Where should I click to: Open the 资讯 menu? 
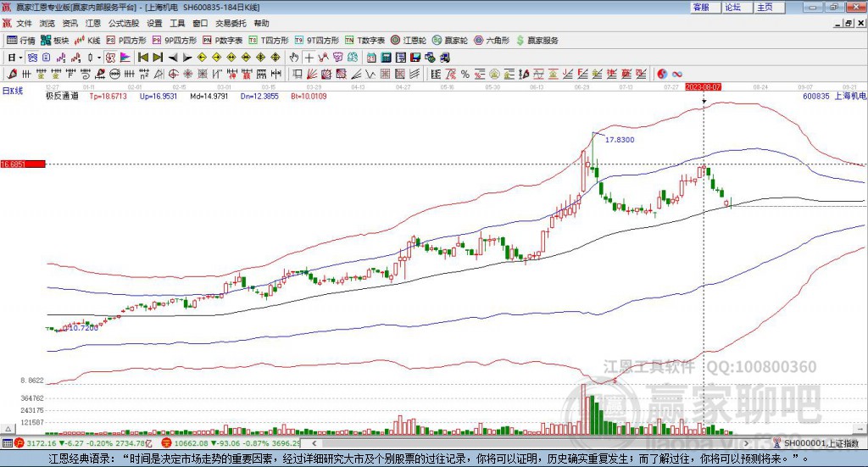(x=70, y=23)
